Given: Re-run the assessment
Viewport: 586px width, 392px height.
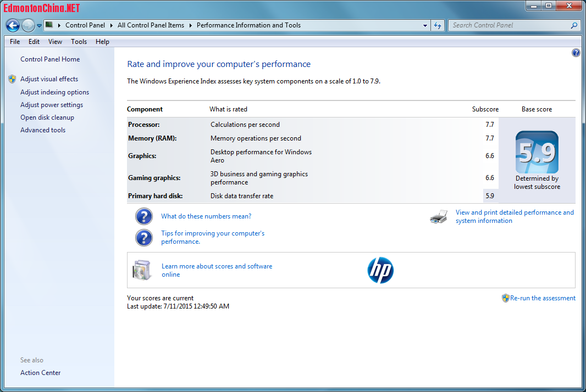Looking at the screenshot, I should 542,298.
